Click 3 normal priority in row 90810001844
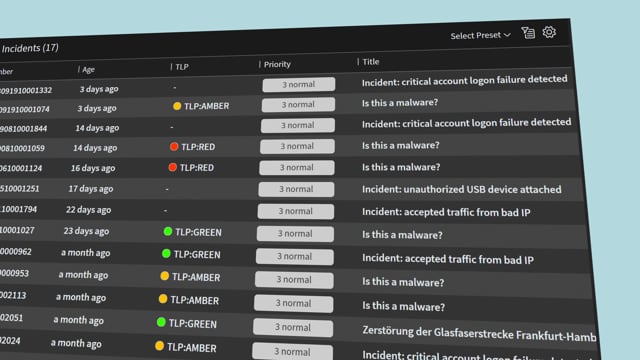Image resolution: width=640 pixels, height=360 pixels. point(298,125)
